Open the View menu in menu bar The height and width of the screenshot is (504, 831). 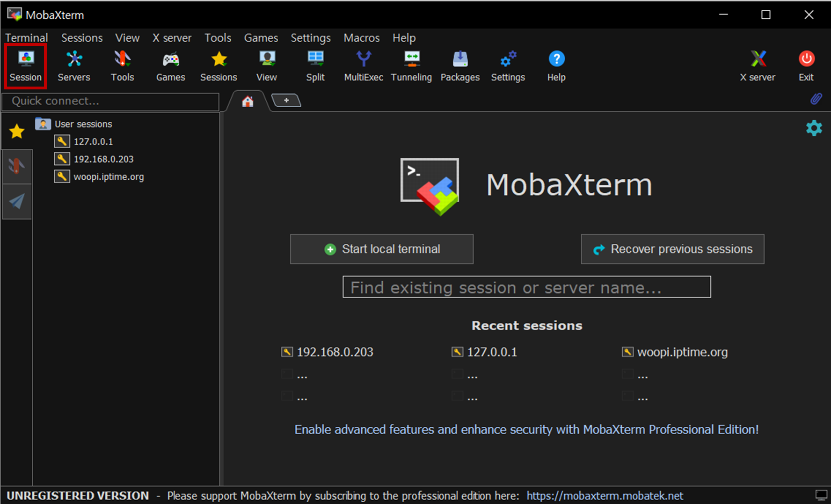pos(127,38)
